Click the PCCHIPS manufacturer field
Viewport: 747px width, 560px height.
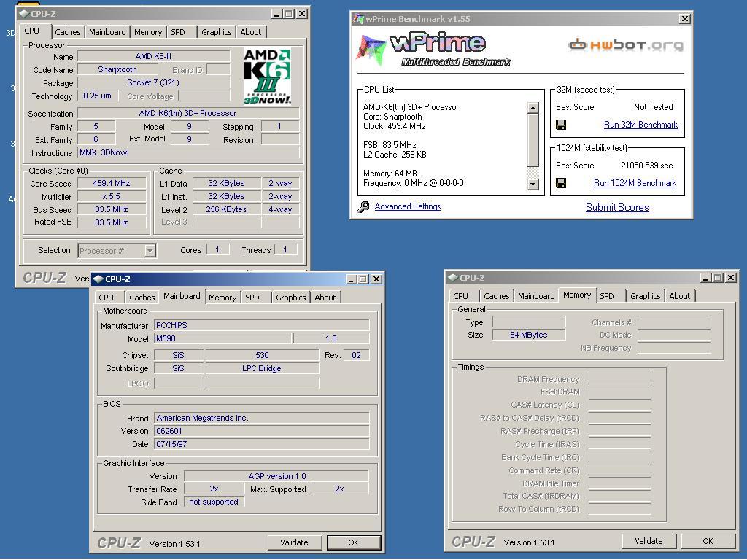coord(262,325)
